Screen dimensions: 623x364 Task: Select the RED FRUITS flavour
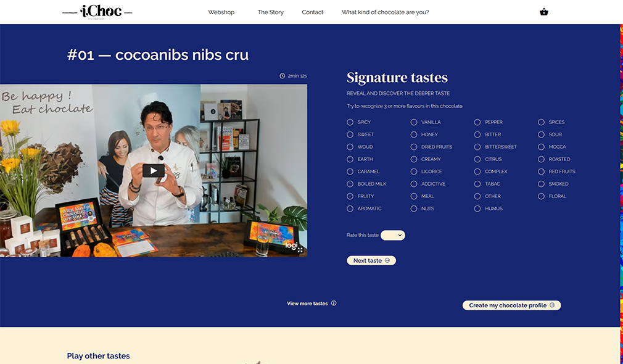click(541, 172)
